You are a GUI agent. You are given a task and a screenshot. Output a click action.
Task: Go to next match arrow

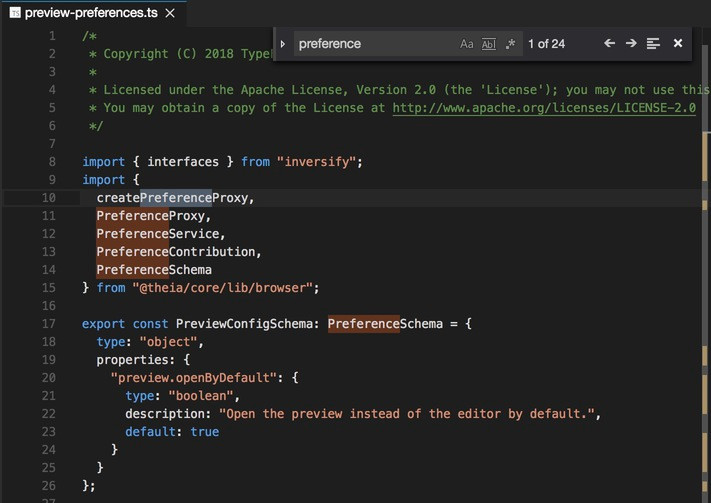[631, 43]
